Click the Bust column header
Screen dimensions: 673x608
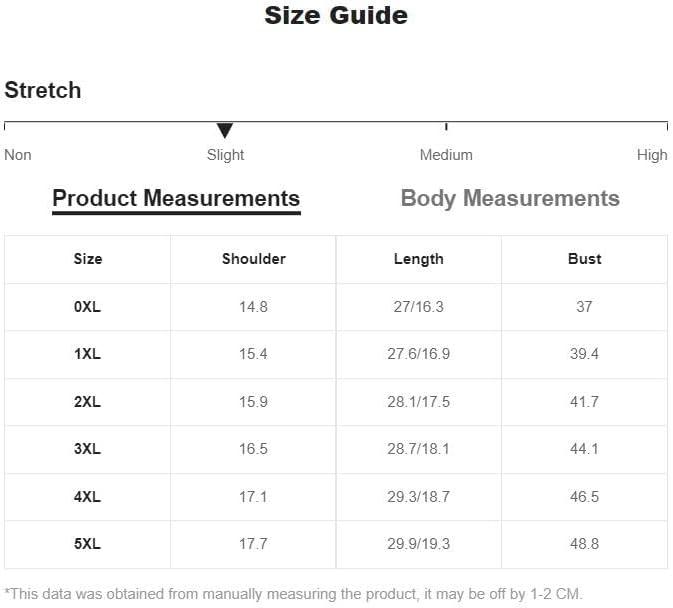tap(585, 259)
